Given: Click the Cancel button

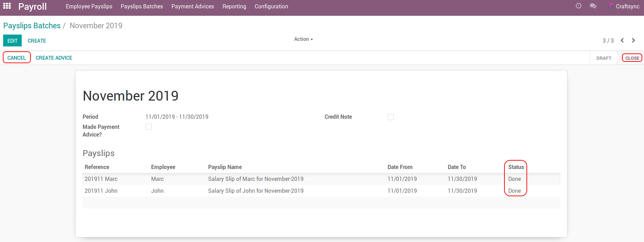Looking at the screenshot, I should pyautogui.click(x=17, y=58).
